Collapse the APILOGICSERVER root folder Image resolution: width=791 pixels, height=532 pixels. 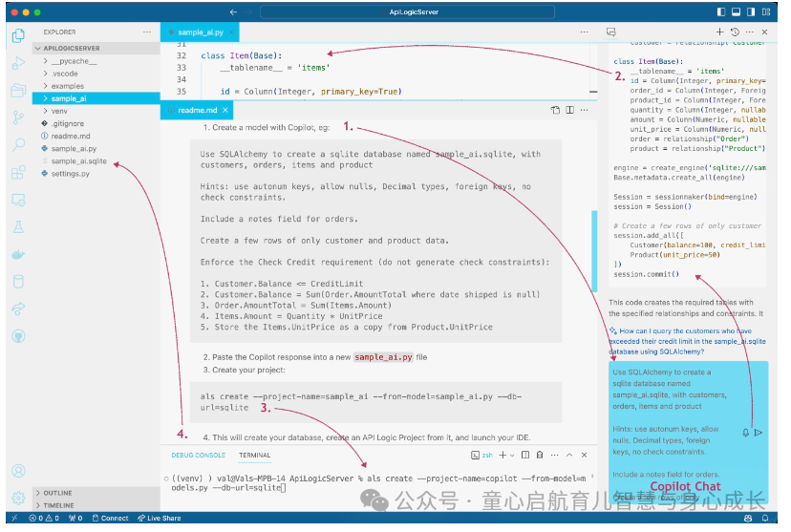coord(96,49)
